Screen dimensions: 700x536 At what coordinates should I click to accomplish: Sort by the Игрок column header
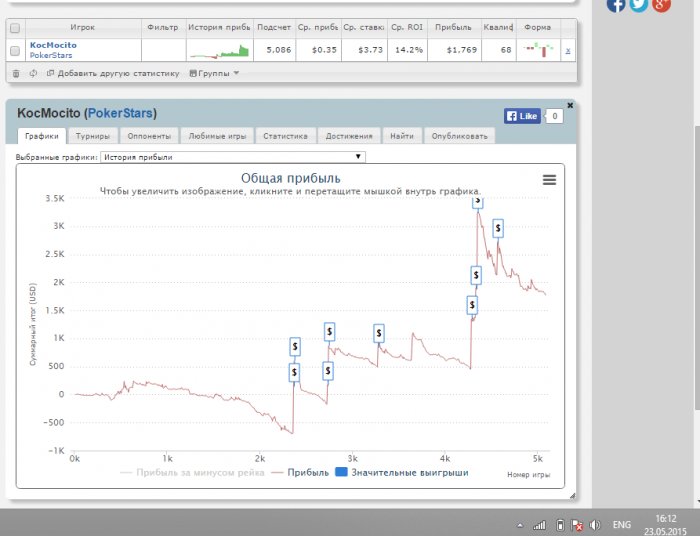tap(83, 27)
